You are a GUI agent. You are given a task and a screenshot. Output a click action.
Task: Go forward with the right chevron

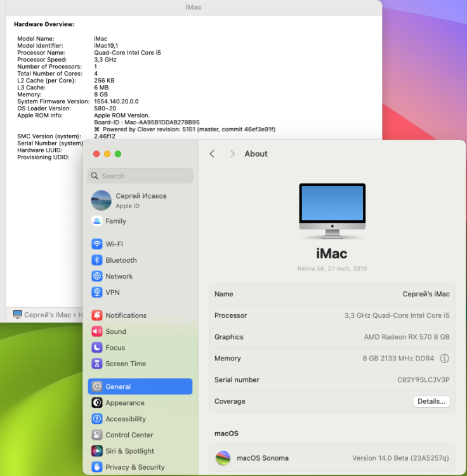(x=232, y=154)
